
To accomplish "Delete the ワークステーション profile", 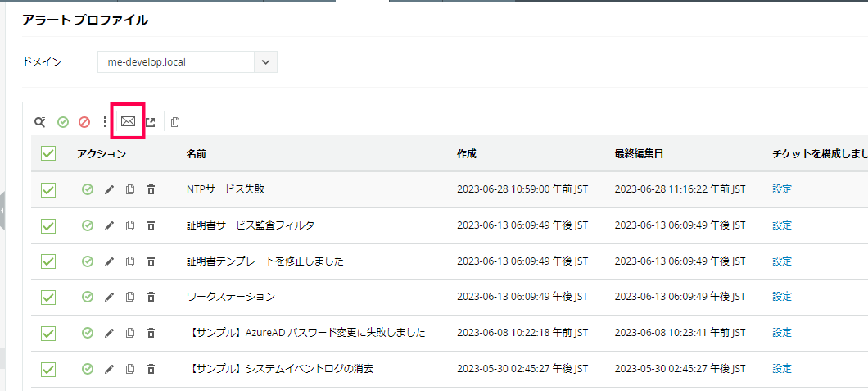I will (x=151, y=297).
